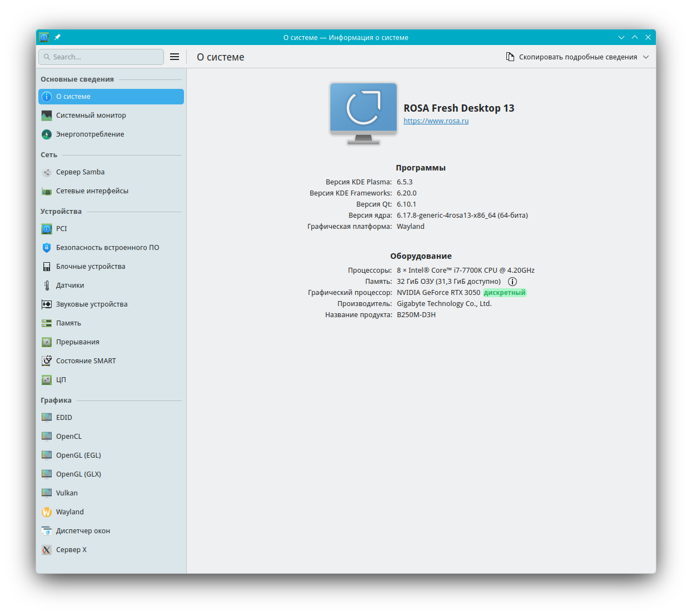
Task: Select Энергопотребление sidebar entry
Action: tap(111, 134)
